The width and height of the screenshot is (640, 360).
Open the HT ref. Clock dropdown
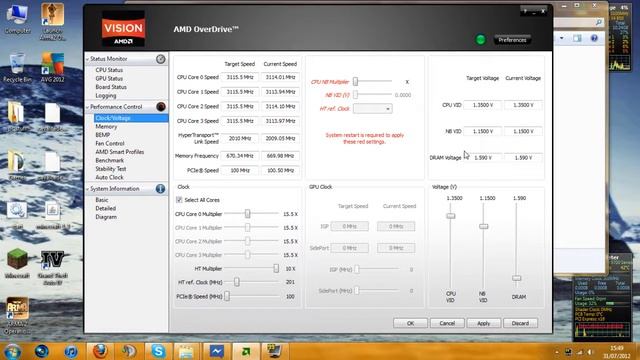373,109
